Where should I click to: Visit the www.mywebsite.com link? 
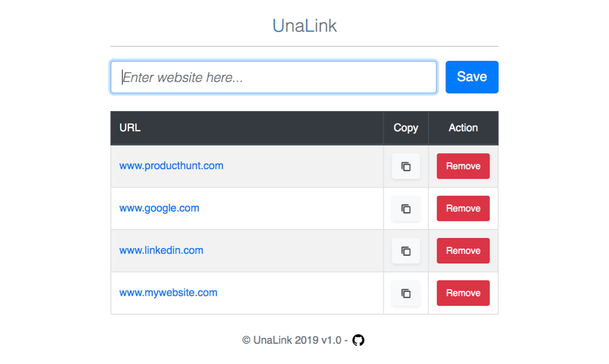[x=168, y=292]
